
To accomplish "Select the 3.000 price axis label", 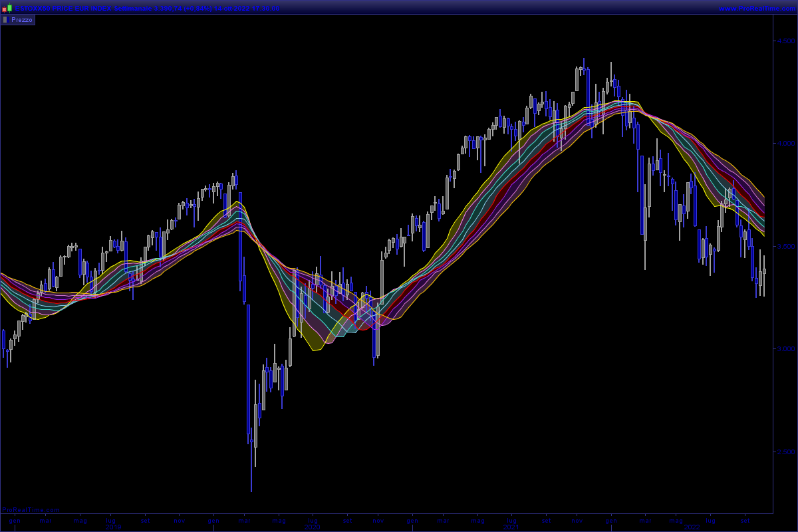I will tap(785, 349).
